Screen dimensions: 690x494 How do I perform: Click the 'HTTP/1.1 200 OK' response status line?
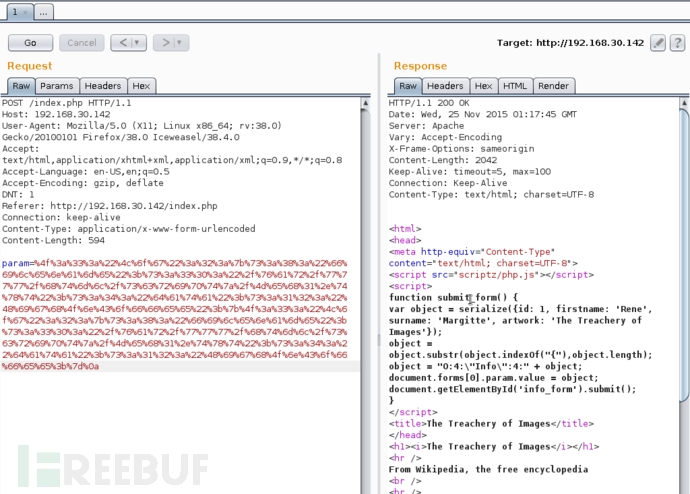[x=429, y=103]
